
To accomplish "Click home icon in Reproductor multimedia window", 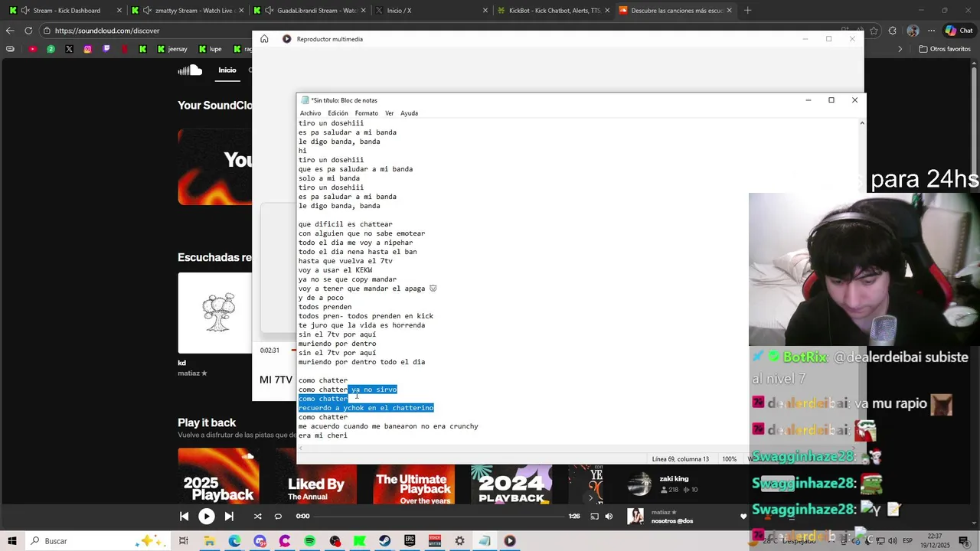I will coord(264,39).
